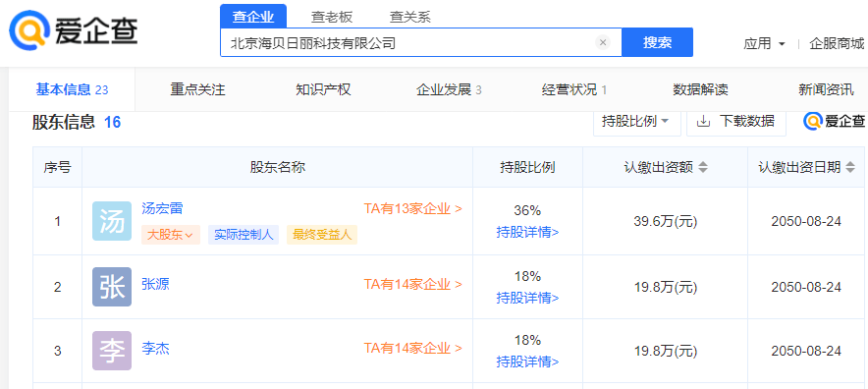Click 19.8万(元) amount in 张源's row

coord(666,288)
